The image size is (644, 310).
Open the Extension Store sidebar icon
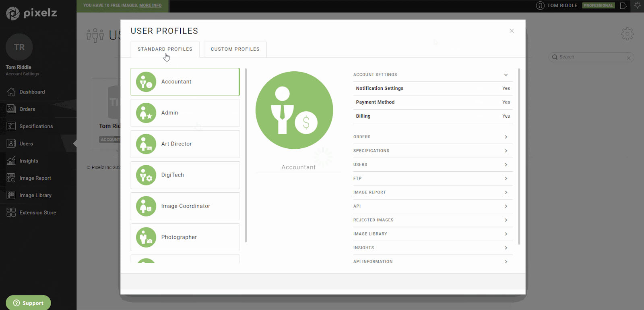click(x=11, y=212)
